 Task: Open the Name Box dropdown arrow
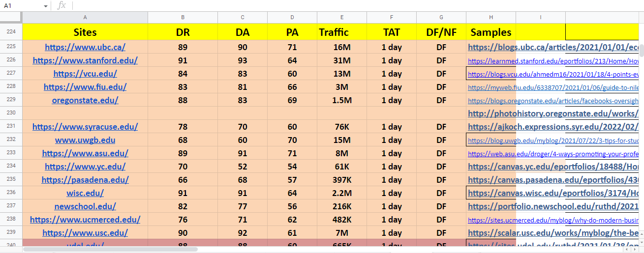coord(46,6)
